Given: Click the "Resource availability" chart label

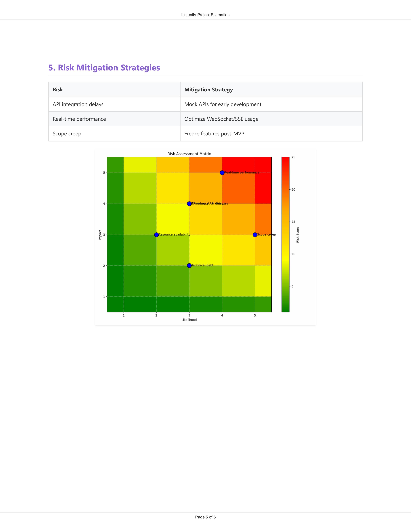Looking at the screenshot, I should point(174,234).
